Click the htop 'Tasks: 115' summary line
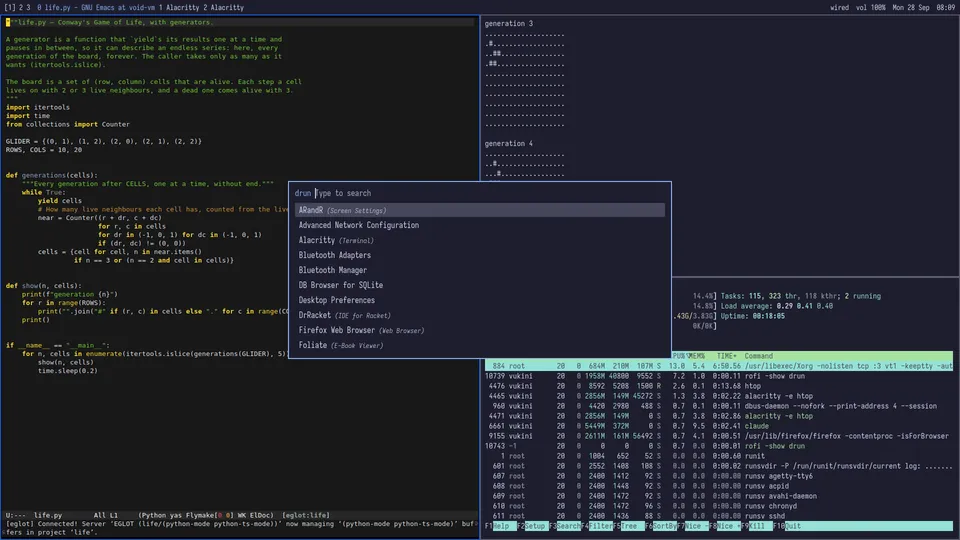The height and width of the screenshot is (540, 960). (x=800, y=296)
